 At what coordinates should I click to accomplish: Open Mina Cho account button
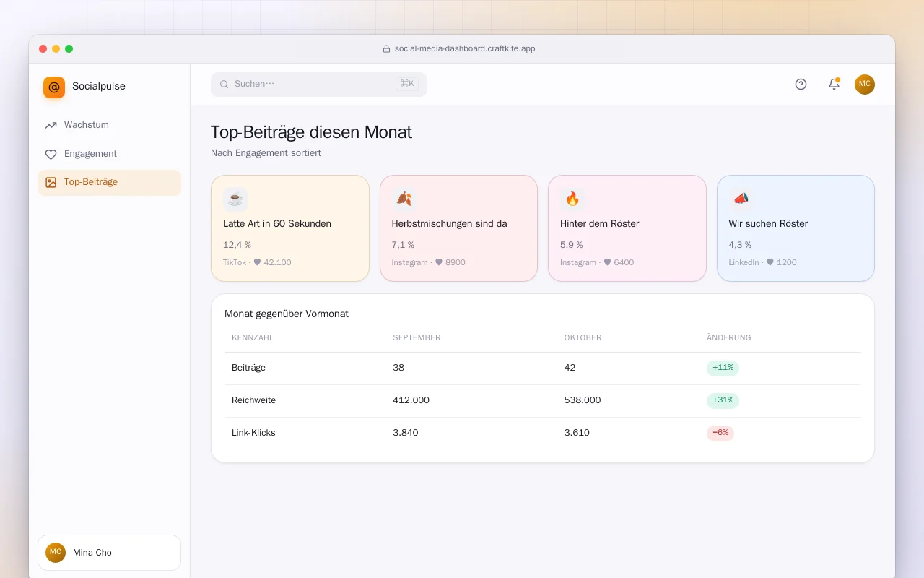pos(110,553)
